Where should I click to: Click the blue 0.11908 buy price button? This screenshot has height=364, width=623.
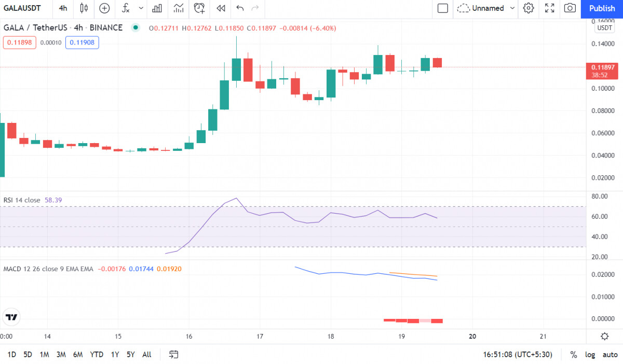tap(82, 43)
